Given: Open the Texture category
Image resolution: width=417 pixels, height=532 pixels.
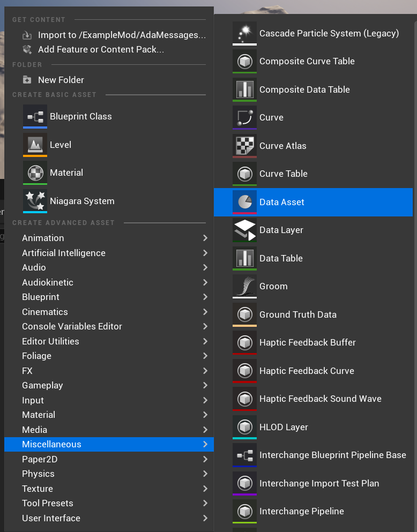Looking at the screenshot, I should click(109, 489).
